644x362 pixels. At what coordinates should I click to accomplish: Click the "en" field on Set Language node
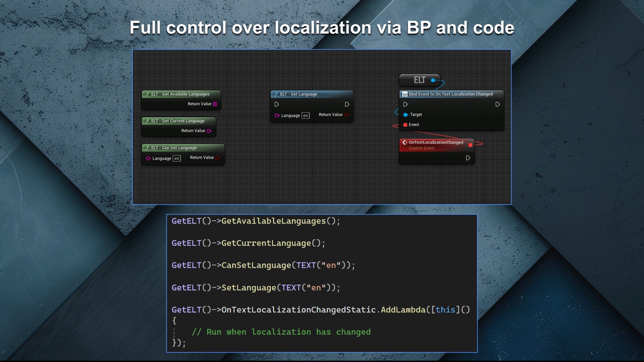pyautogui.click(x=305, y=116)
